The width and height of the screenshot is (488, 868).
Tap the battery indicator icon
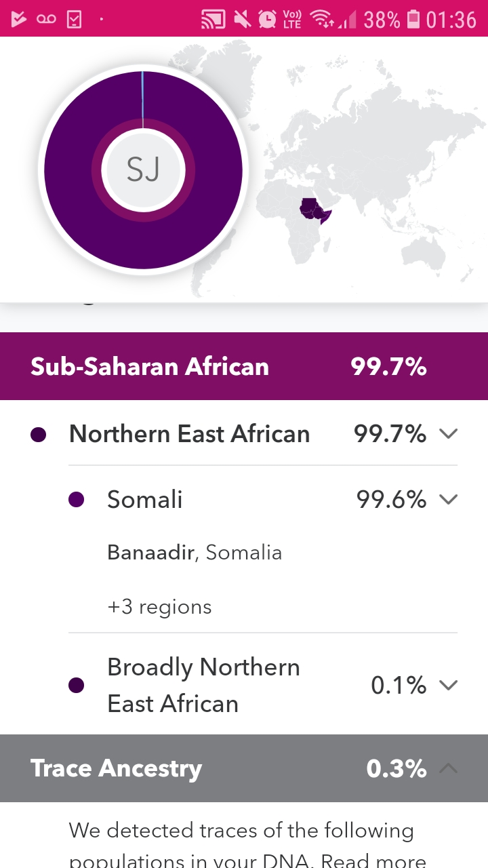pos(413,19)
